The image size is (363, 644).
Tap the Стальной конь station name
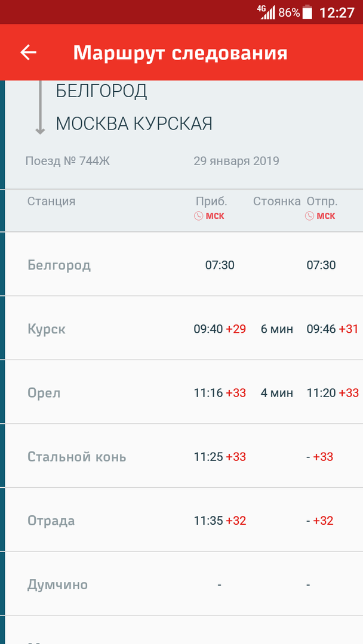(x=76, y=457)
